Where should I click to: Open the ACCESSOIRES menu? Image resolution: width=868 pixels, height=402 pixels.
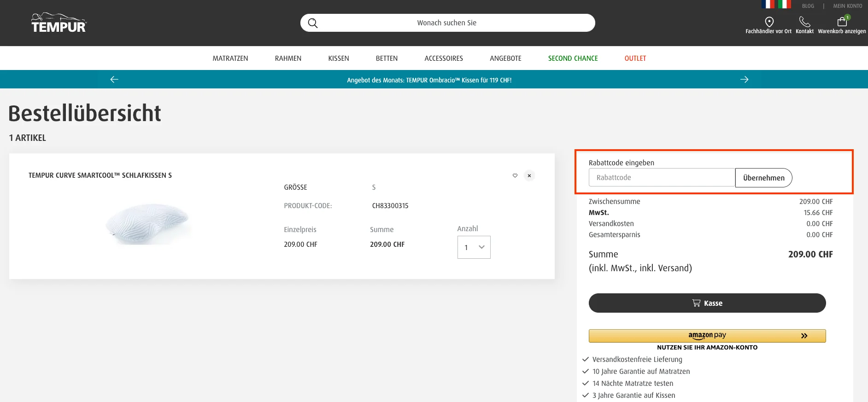(x=444, y=58)
